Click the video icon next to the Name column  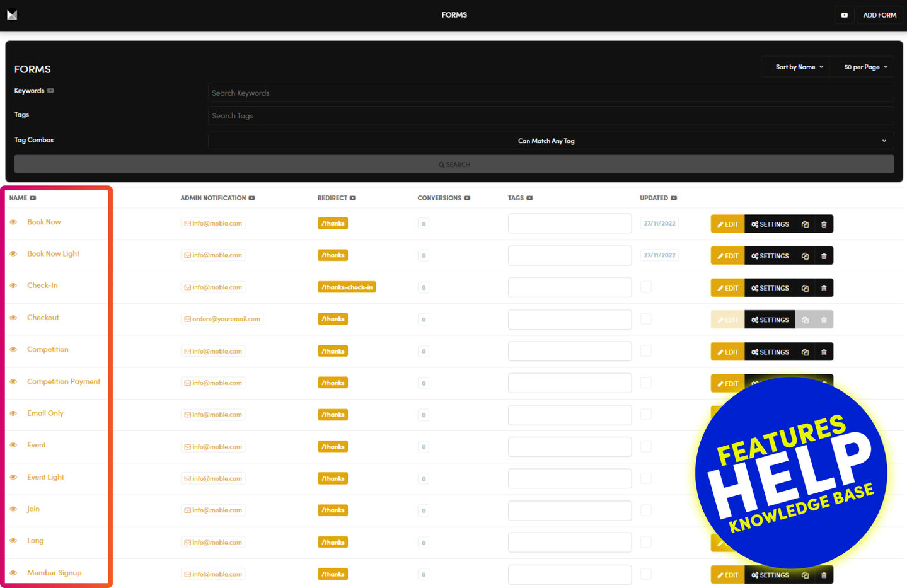click(x=33, y=198)
